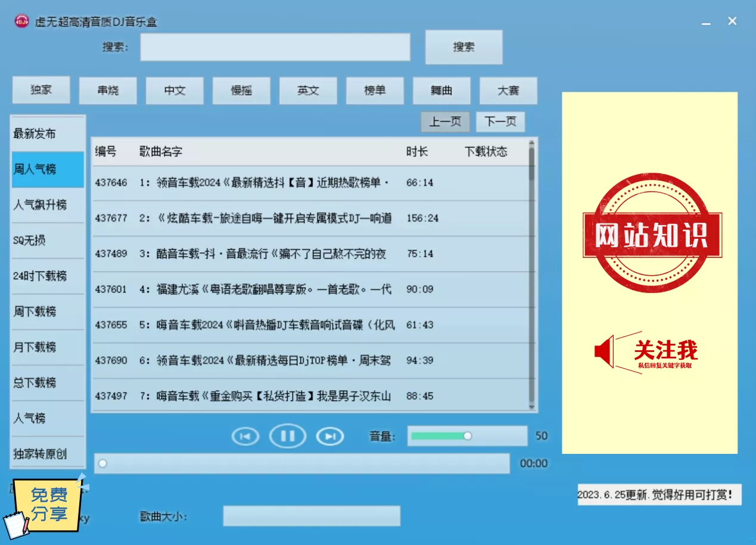Switch to the 慢摇 category
Screen dimensions: 756x545
click(241, 91)
